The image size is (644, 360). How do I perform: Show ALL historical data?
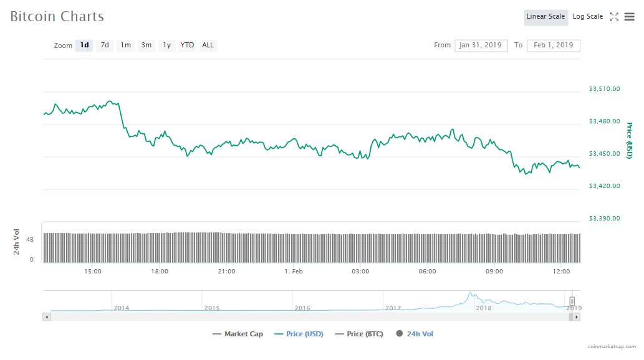coord(208,45)
